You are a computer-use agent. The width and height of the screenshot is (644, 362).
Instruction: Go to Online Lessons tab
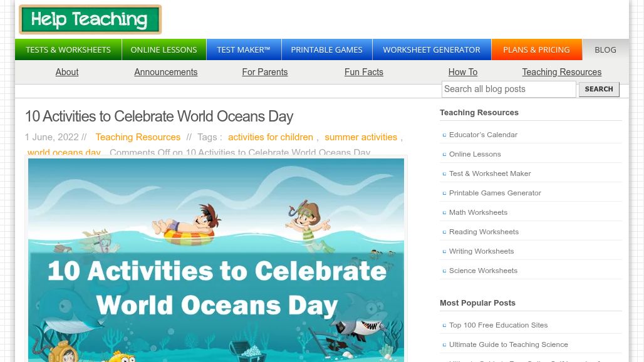tap(164, 49)
